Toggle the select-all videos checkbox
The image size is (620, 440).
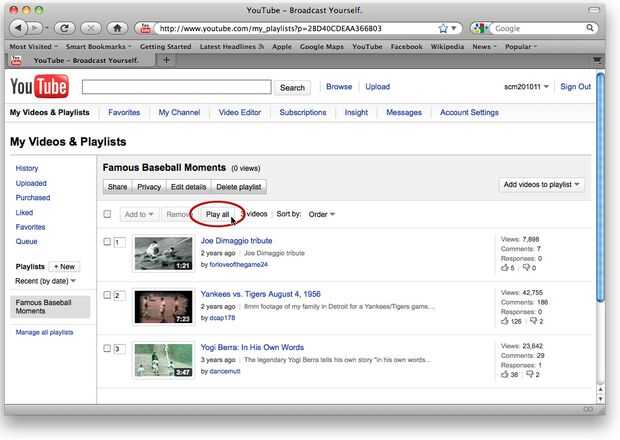(x=107, y=214)
